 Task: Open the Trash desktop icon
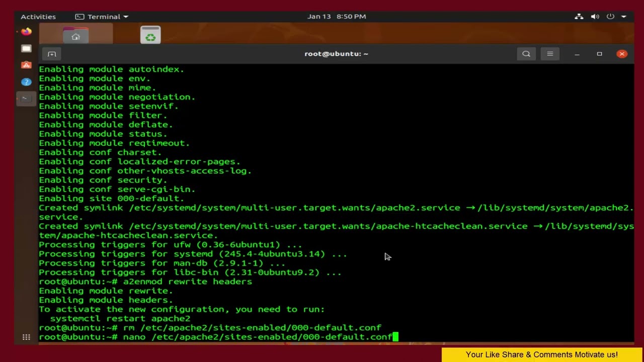click(150, 35)
